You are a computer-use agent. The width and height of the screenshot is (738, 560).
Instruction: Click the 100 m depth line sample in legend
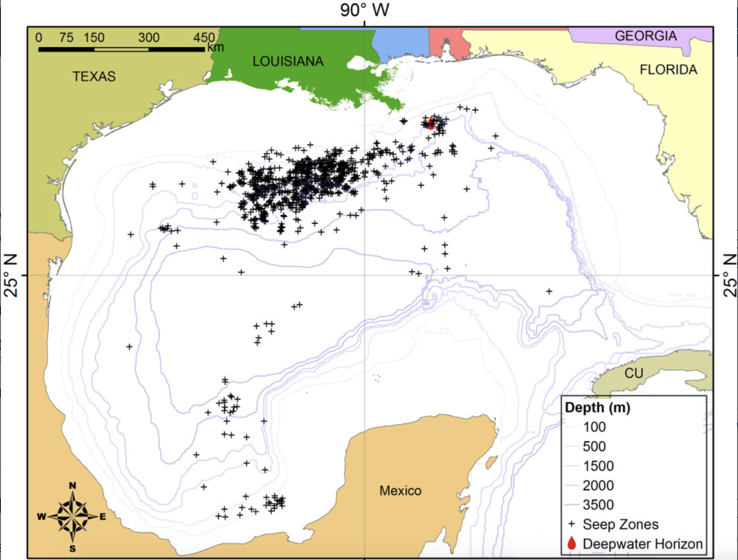[571, 427]
